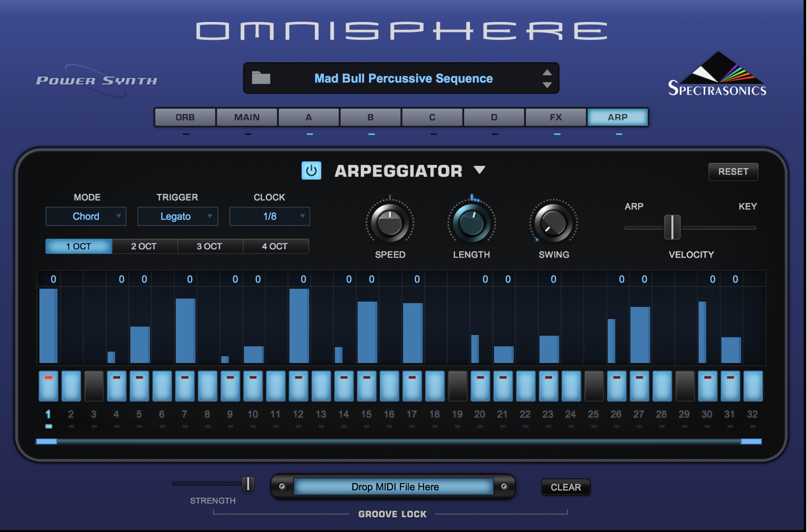Screen dimensions: 807x532
Task: Toggle arpeggiator step 1 button
Action: click(x=48, y=386)
